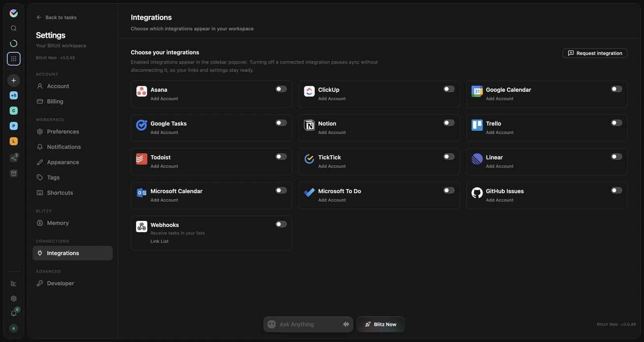The height and width of the screenshot is (342, 644).
Task: Turn on Google Calendar integration toggle
Action: point(617,89)
